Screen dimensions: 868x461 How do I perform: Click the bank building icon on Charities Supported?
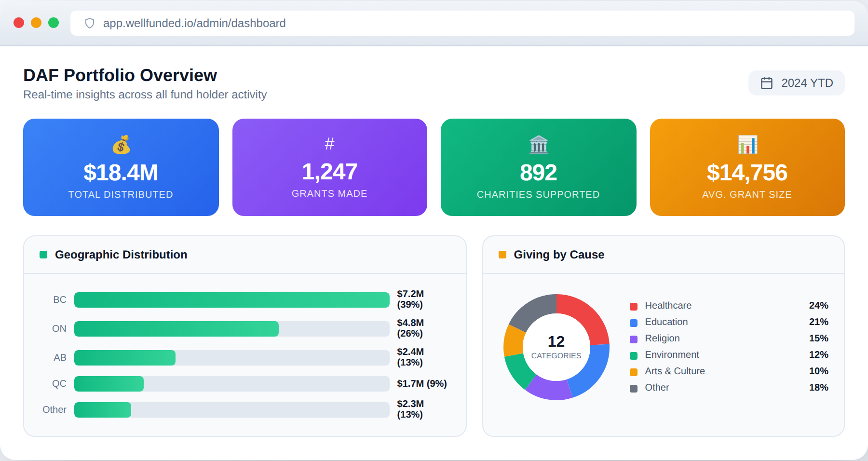click(x=538, y=145)
